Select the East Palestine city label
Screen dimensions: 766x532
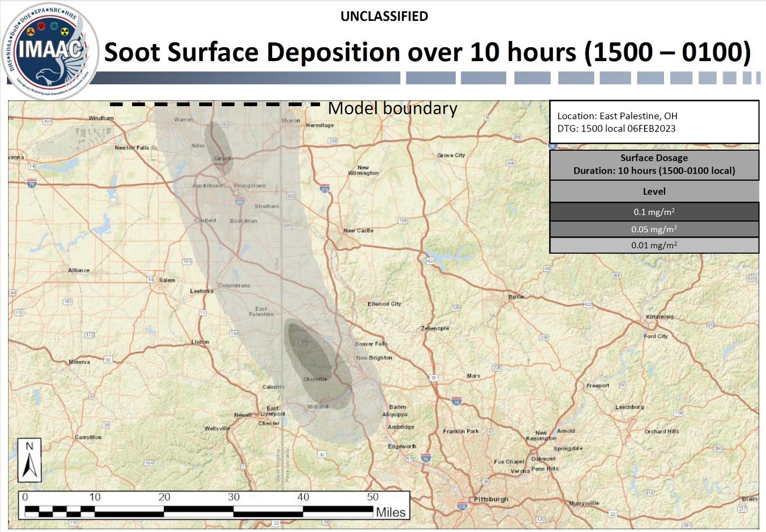pos(262,312)
